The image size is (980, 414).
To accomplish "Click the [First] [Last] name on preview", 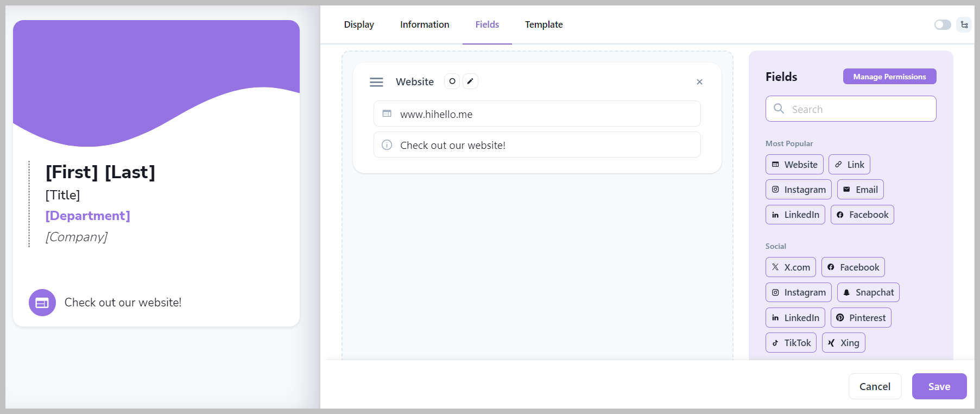I will click(100, 172).
